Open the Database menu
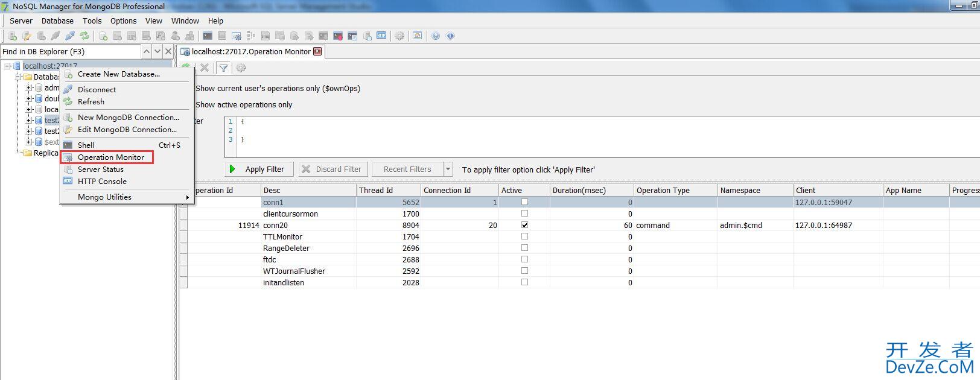 57,21
